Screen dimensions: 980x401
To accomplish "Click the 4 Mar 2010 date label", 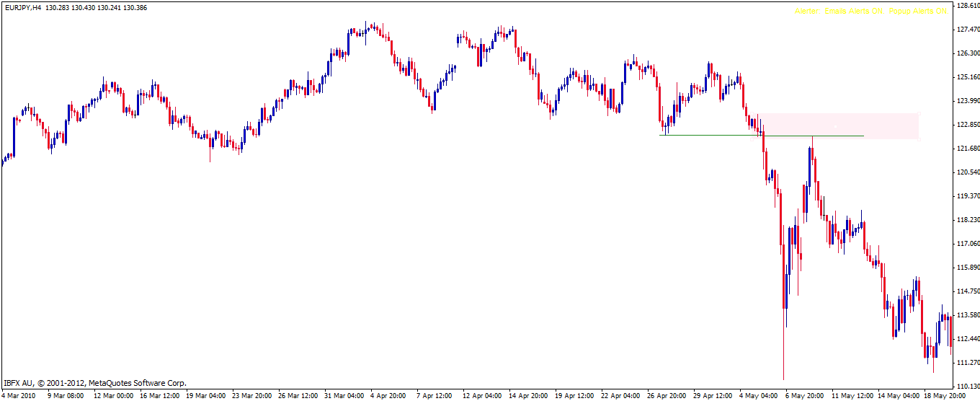I will click(x=19, y=395).
